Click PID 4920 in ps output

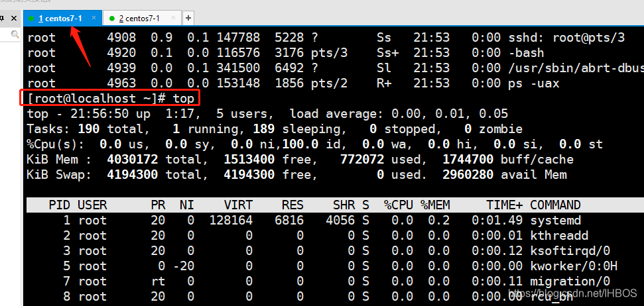(121, 53)
